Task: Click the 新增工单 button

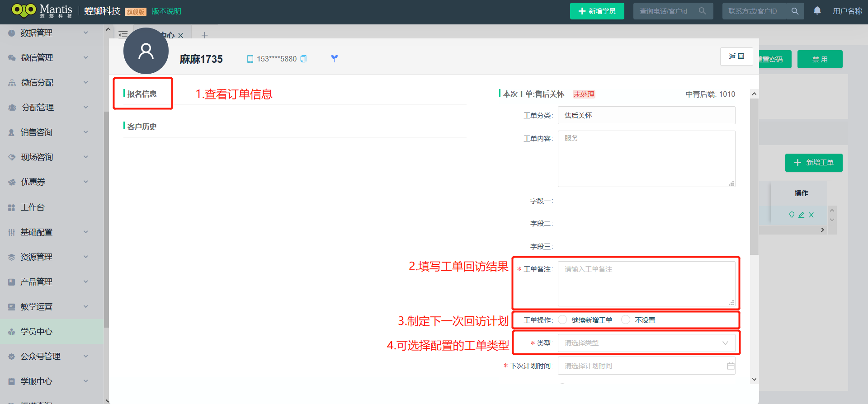Action: click(x=814, y=163)
